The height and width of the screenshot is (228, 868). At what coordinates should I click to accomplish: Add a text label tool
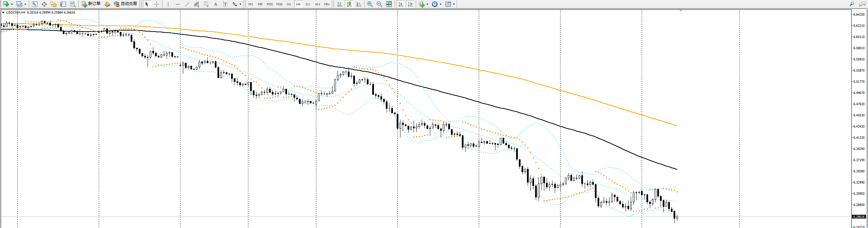point(215,4)
